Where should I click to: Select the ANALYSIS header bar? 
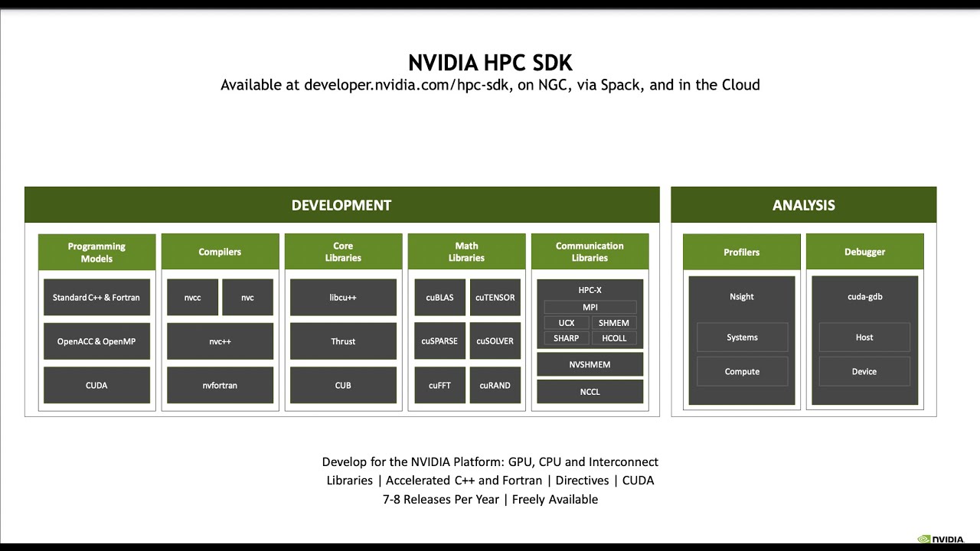803,205
